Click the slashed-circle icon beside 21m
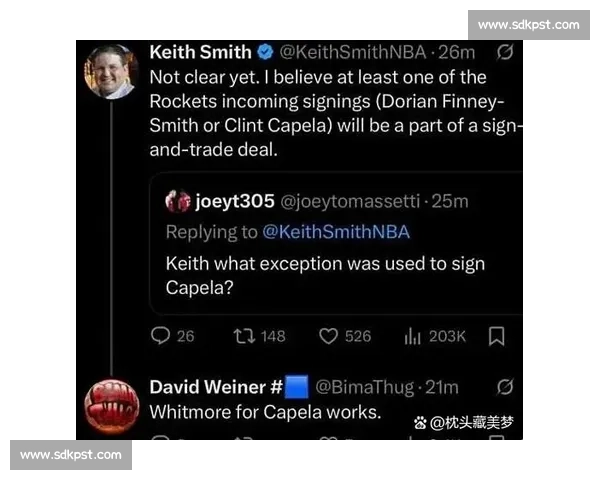This screenshot has height=480, width=600. pos(505,386)
